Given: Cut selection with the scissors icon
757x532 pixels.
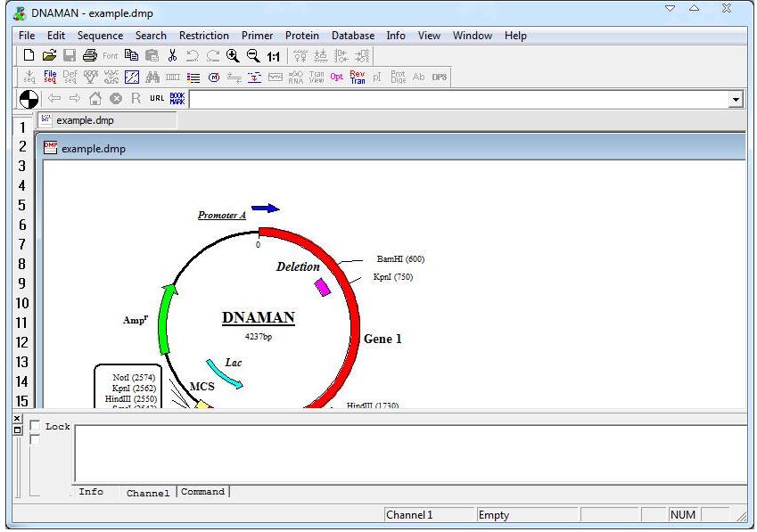Looking at the screenshot, I should [x=172, y=55].
